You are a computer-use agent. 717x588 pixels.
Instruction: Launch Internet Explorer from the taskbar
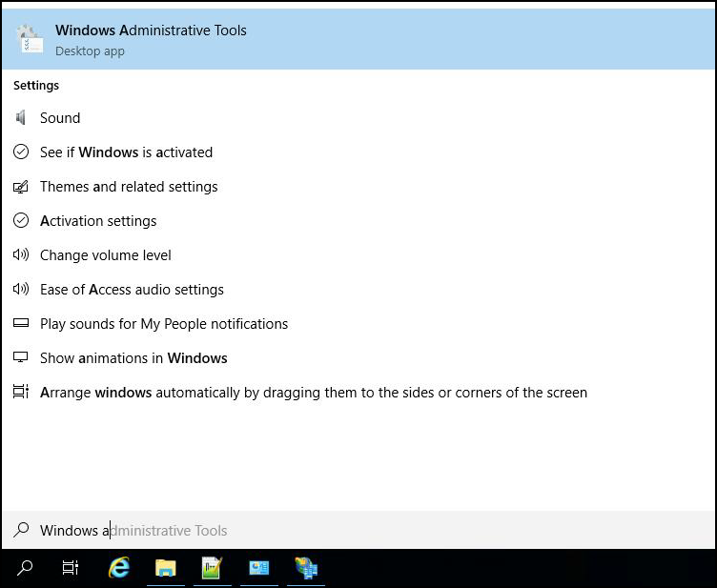click(x=119, y=568)
